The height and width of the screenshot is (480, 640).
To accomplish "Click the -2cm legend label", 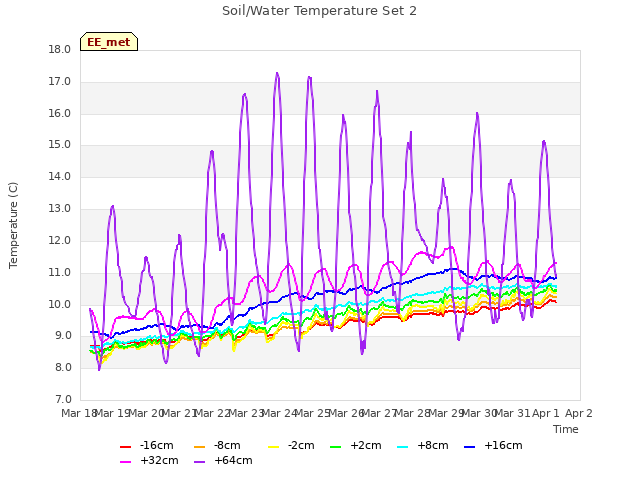I will (x=301, y=445).
